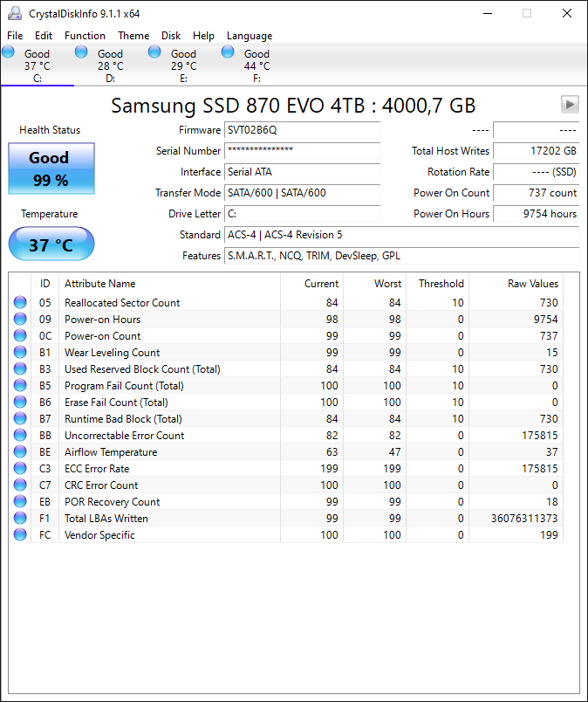Close the CrystalDiskInfo window
Screen dimensions: 588x702
[567, 13]
